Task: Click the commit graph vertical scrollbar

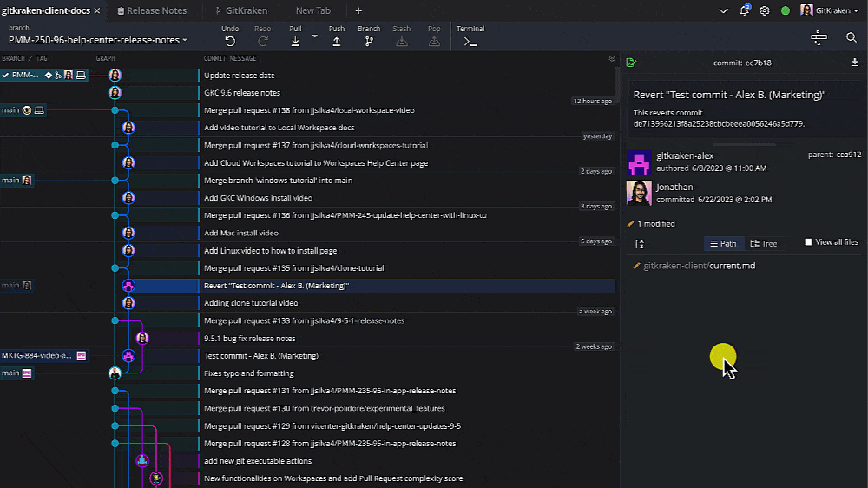Action: click(616, 83)
